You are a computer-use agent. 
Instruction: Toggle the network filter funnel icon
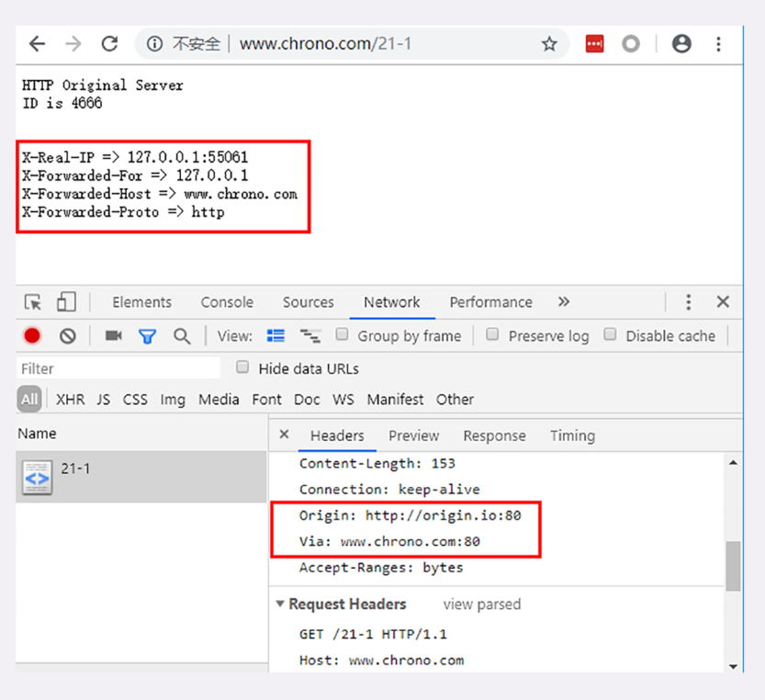pyautogui.click(x=147, y=336)
